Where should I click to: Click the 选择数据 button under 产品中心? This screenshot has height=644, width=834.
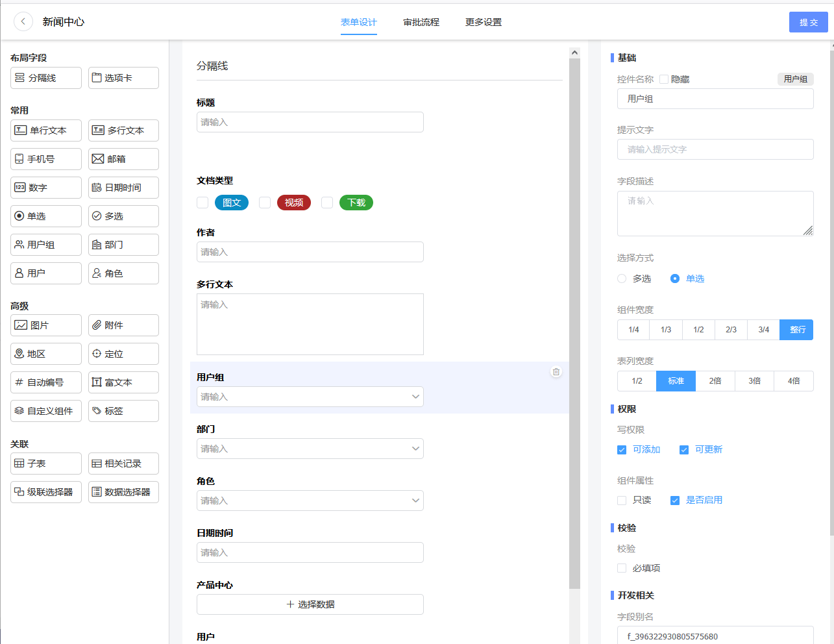click(x=310, y=604)
